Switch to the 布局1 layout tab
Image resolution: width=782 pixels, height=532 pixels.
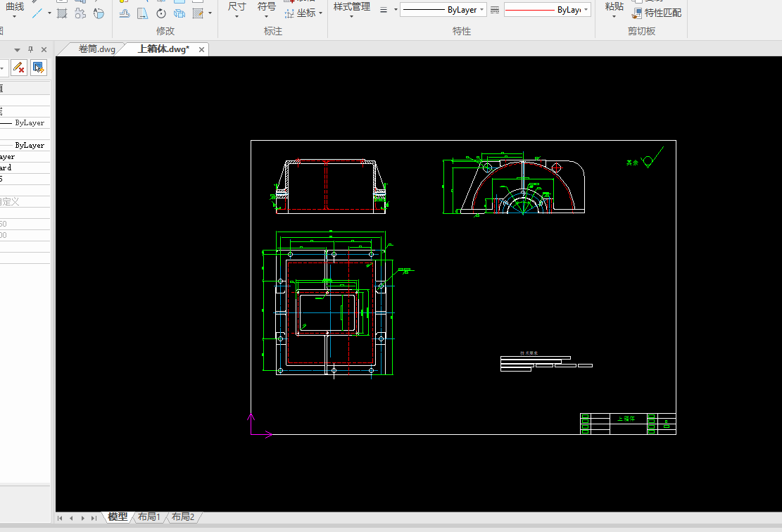[149, 517]
